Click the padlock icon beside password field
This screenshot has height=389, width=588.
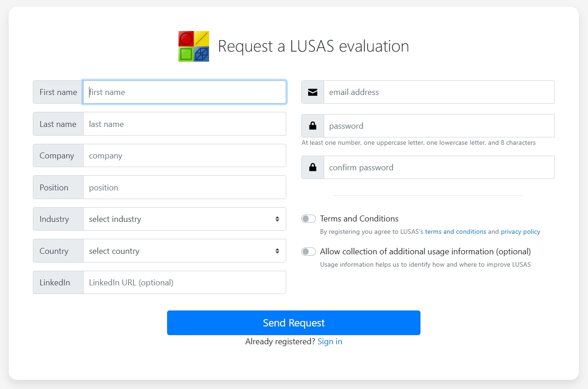[313, 126]
